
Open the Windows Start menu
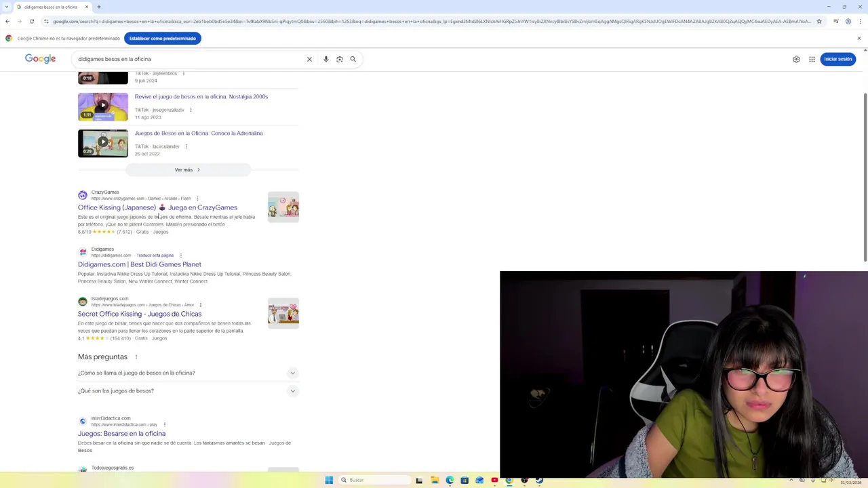[x=329, y=481]
